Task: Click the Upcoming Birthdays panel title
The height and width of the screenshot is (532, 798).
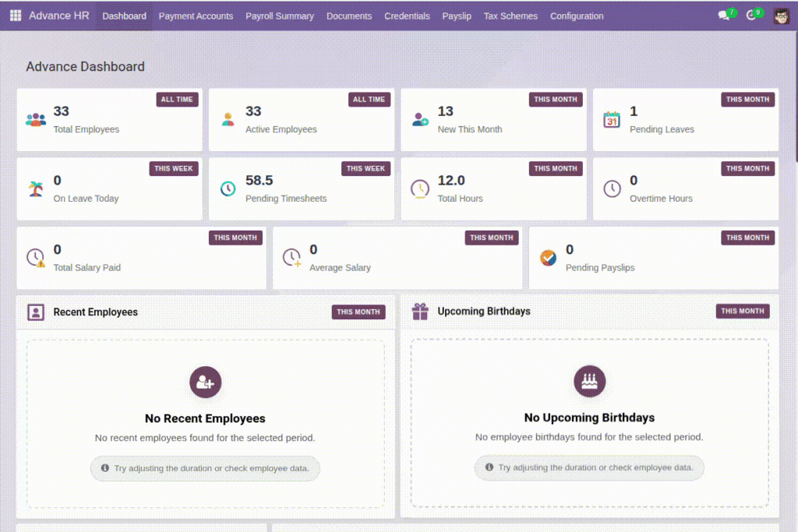Action: coord(484,312)
